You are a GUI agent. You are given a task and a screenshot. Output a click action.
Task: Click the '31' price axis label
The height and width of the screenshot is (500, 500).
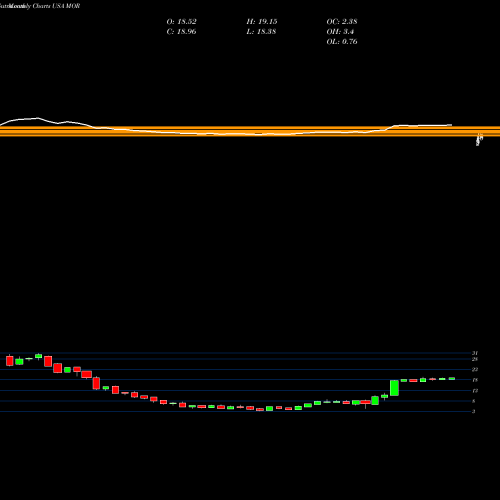click(475, 353)
